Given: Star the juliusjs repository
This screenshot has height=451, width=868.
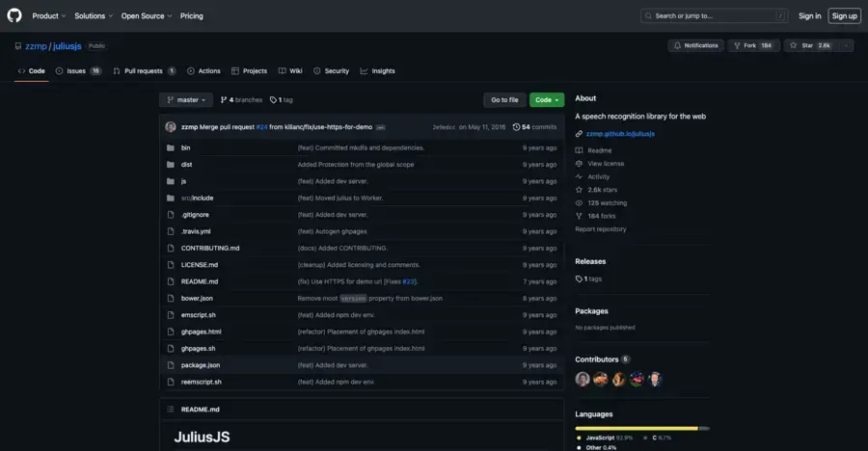Looking at the screenshot, I should tap(810, 45).
